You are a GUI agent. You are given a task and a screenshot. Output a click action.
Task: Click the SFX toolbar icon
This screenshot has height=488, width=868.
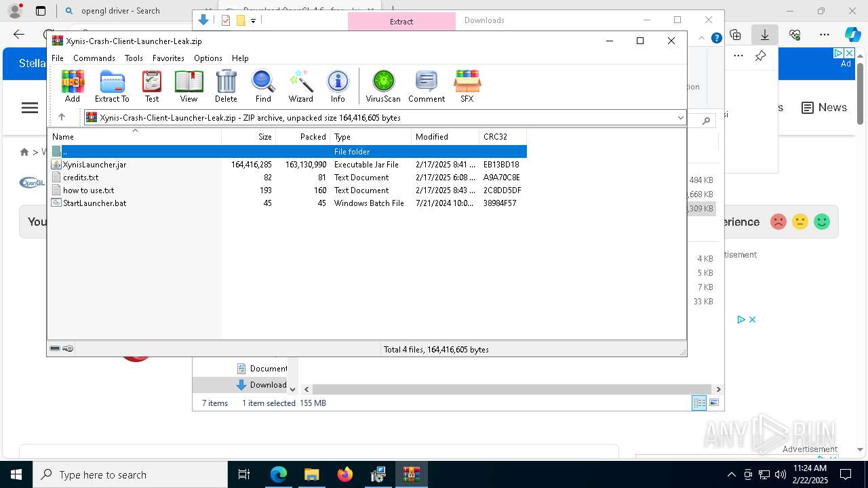pos(467,86)
